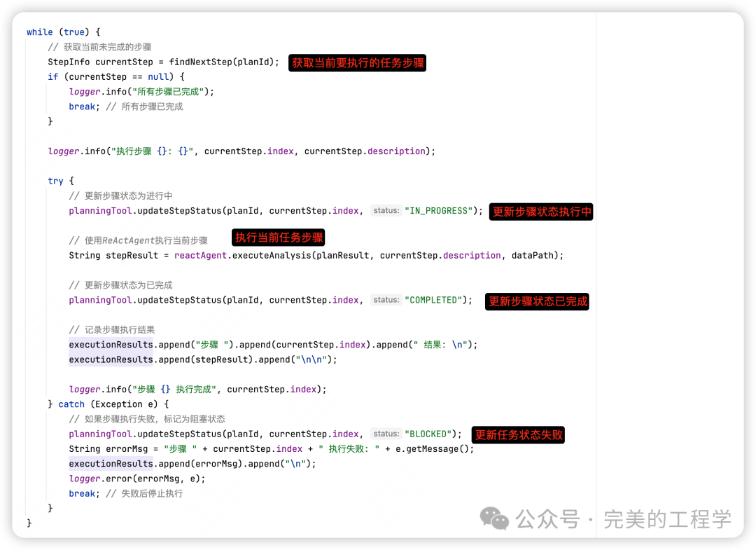Click the red label 获取当前要执行的任务步骤
756x550 pixels.
[x=358, y=62]
